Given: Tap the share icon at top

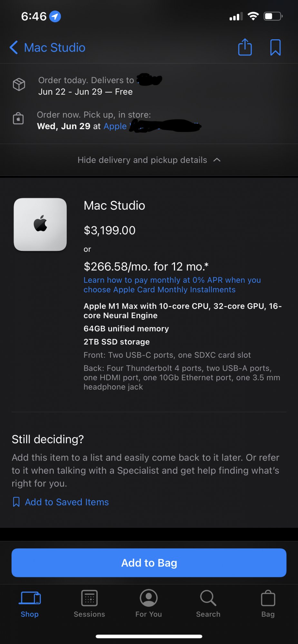Looking at the screenshot, I should [x=245, y=47].
